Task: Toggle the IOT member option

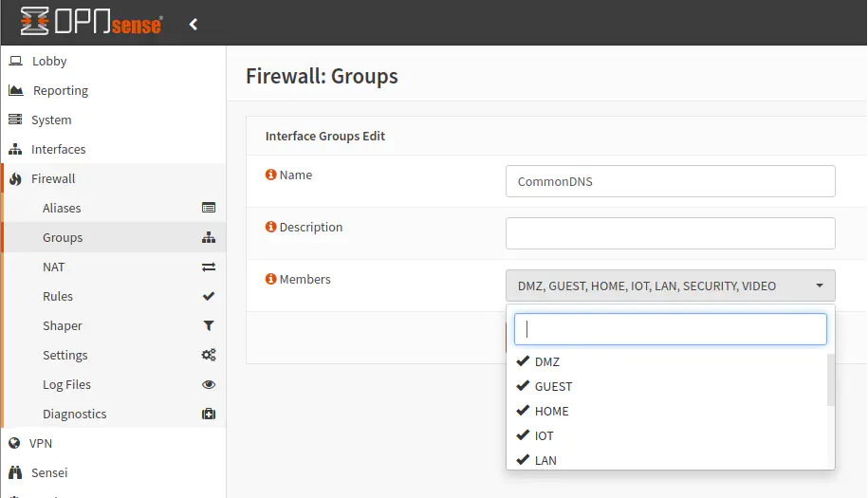Action: tap(544, 435)
